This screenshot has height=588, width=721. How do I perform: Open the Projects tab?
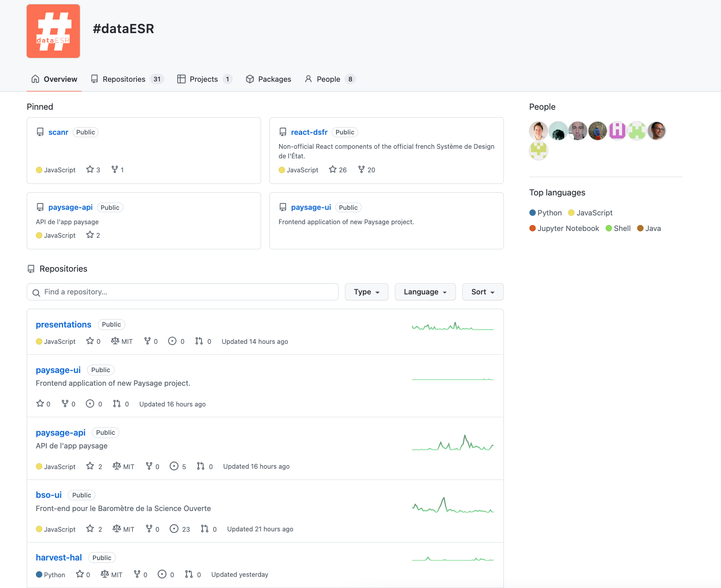204,79
